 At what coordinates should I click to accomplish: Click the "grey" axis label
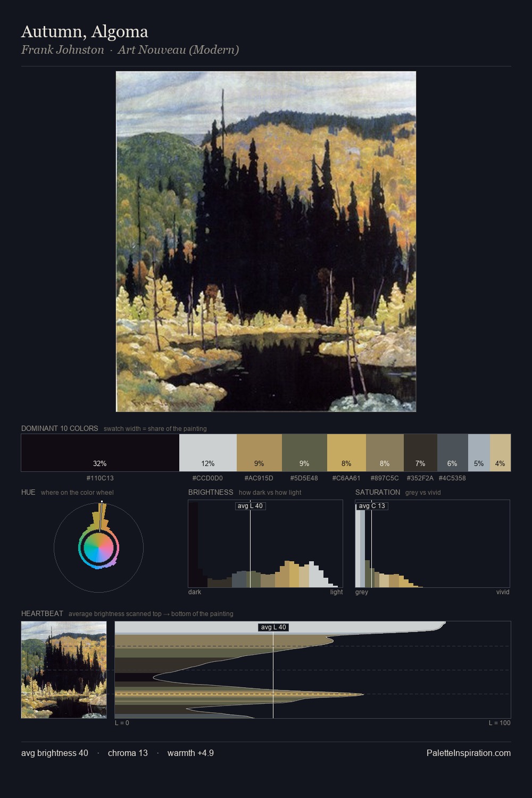click(362, 592)
